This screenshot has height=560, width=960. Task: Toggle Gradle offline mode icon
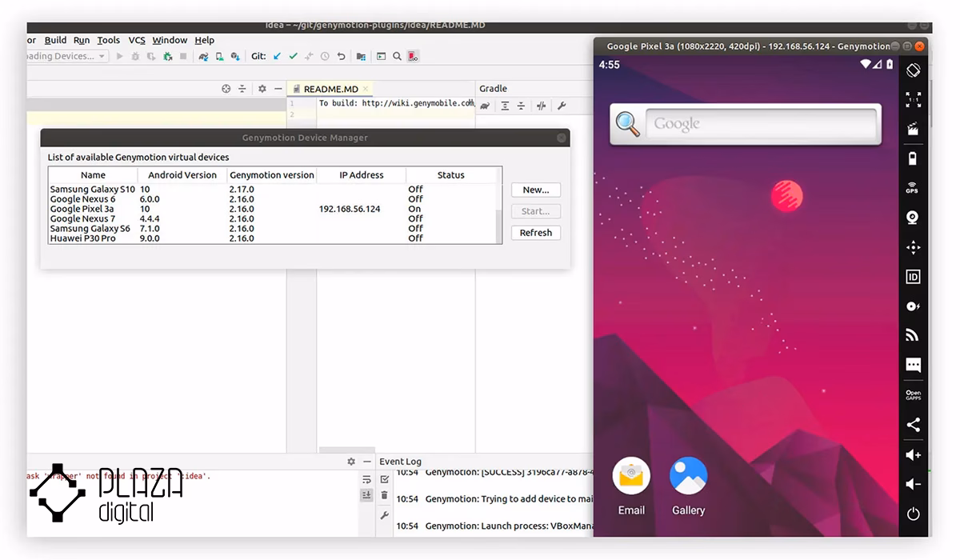click(542, 106)
